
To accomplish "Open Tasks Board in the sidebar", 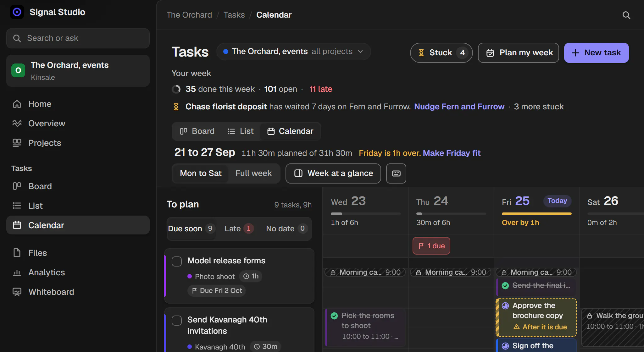I will [x=78, y=186].
